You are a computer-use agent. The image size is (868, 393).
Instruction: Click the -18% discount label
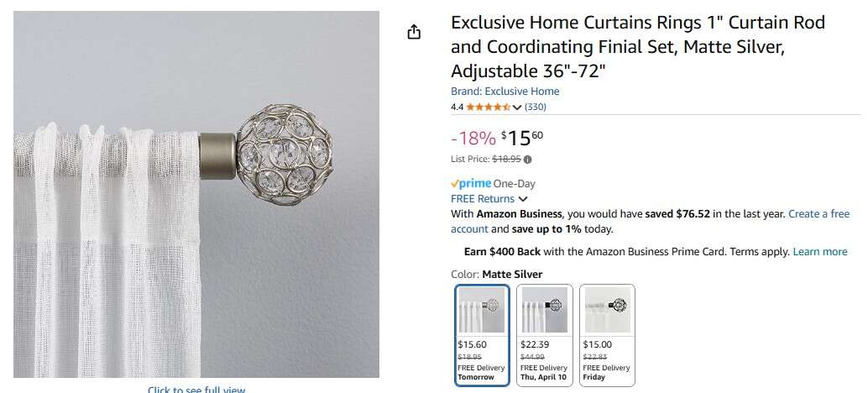[473, 138]
